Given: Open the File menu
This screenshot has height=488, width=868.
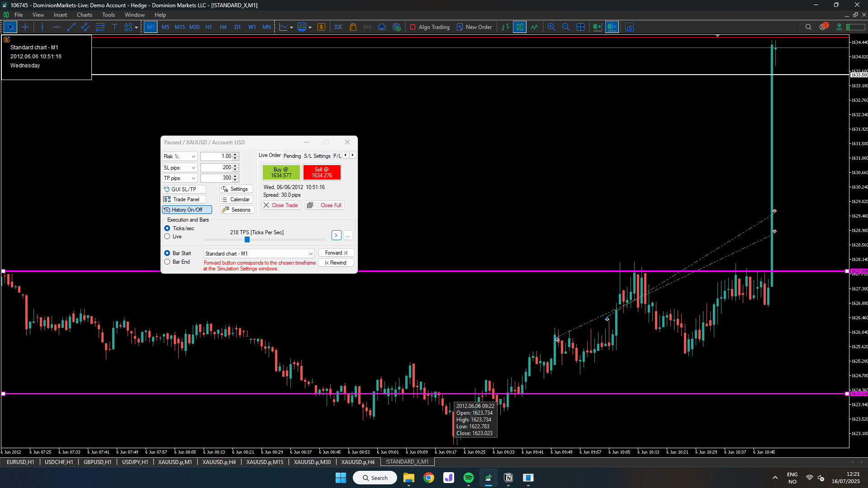Looking at the screenshot, I should pos(19,15).
